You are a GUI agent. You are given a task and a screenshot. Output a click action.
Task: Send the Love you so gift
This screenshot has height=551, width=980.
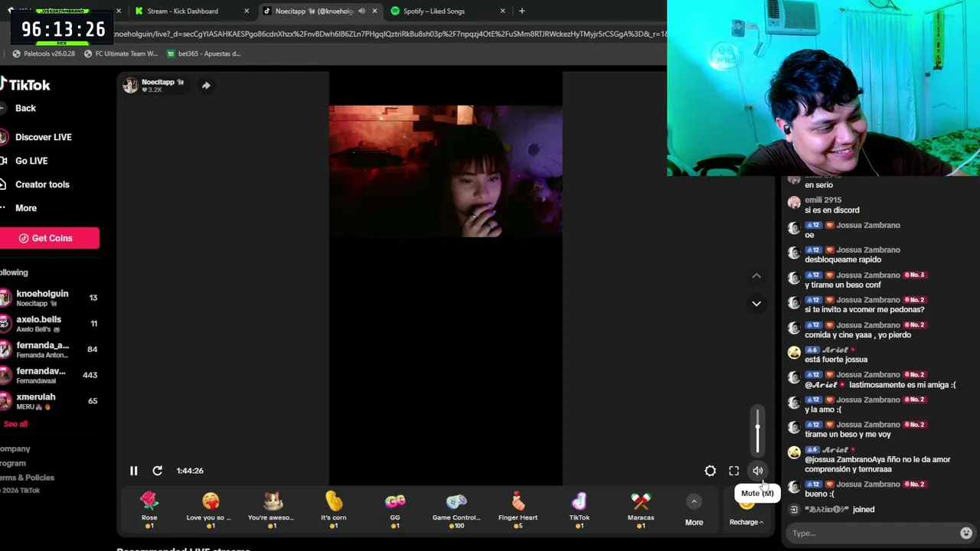click(x=211, y=510)
